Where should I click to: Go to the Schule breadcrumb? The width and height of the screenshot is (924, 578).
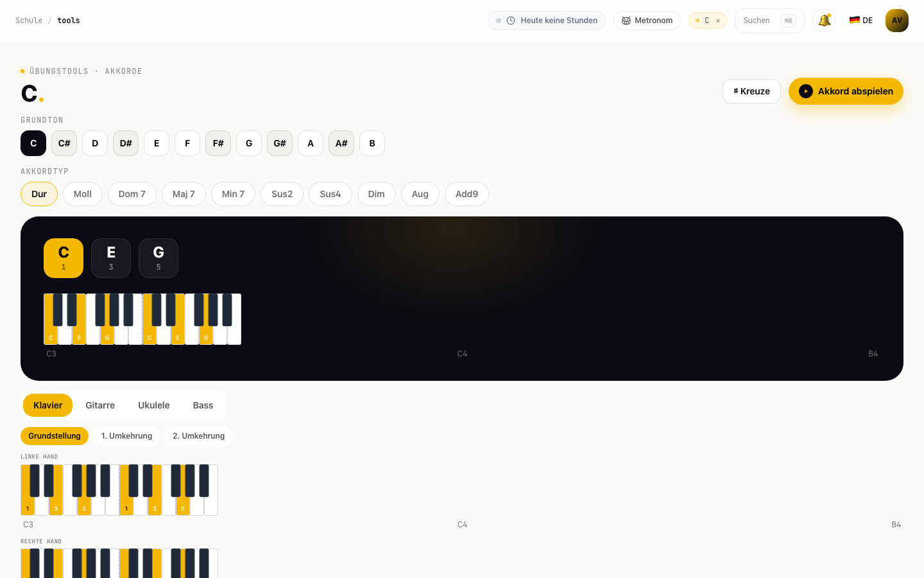coord(29,21)
